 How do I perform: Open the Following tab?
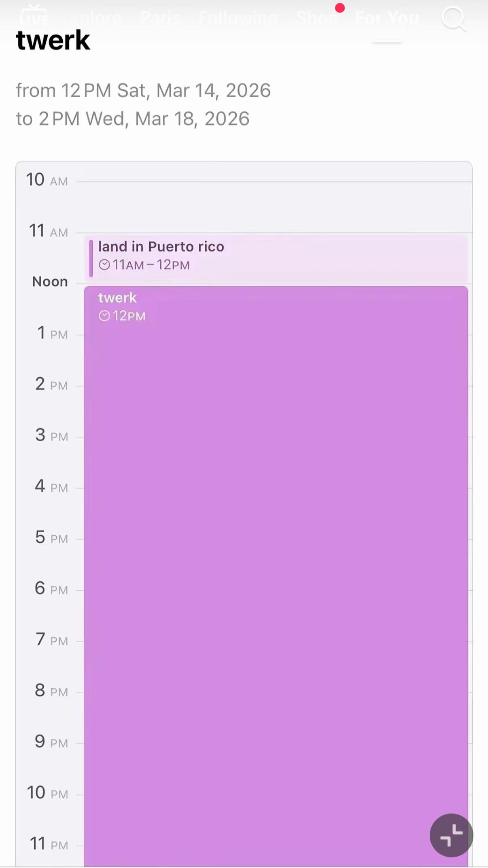[238, 18]
